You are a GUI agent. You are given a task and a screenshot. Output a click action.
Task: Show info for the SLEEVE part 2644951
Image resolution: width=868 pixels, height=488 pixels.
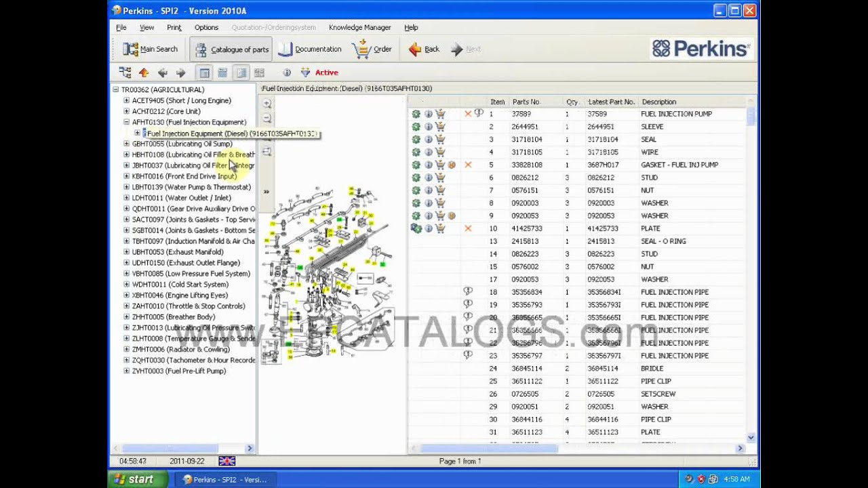click(x=429, y=127)
